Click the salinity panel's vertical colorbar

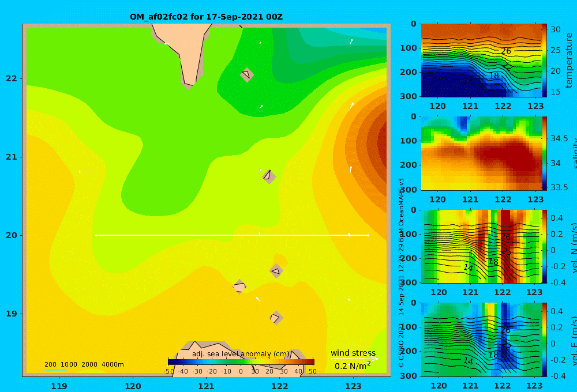click(x=545, y=153)
